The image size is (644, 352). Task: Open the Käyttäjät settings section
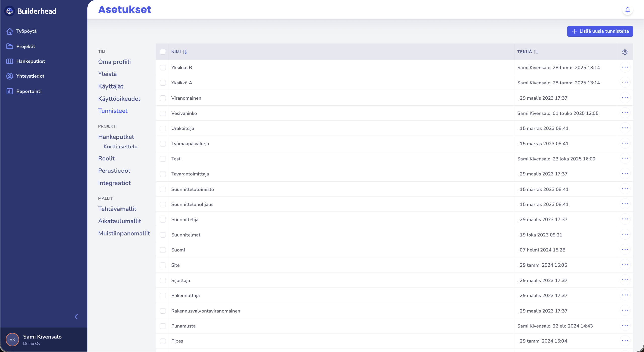click(x=111, y=86)
